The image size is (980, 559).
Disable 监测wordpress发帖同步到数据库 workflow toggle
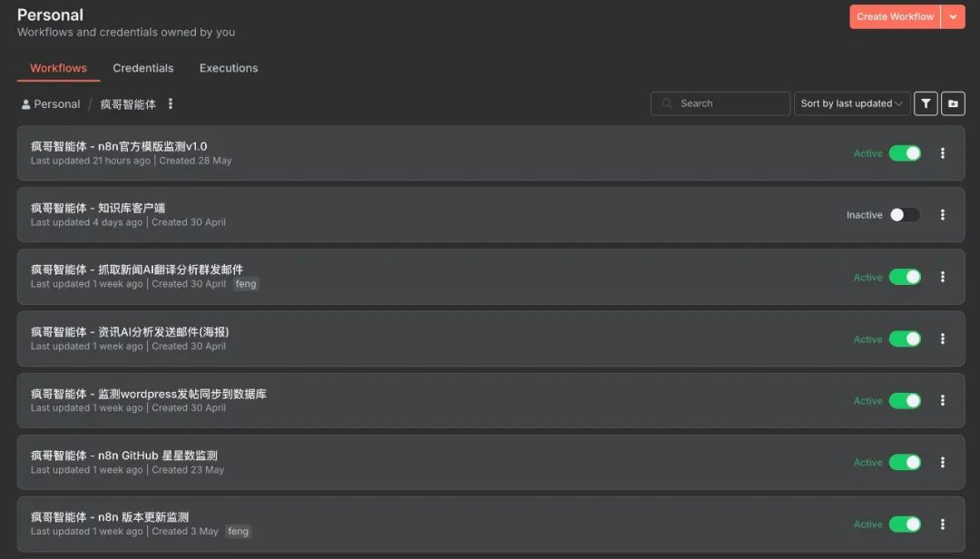coord(905,401)
